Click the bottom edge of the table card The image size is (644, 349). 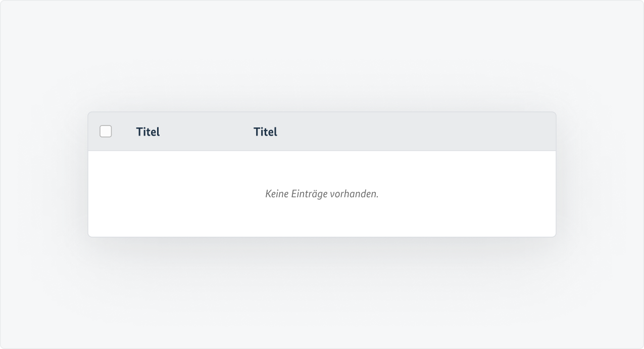(x=322, y=235)
